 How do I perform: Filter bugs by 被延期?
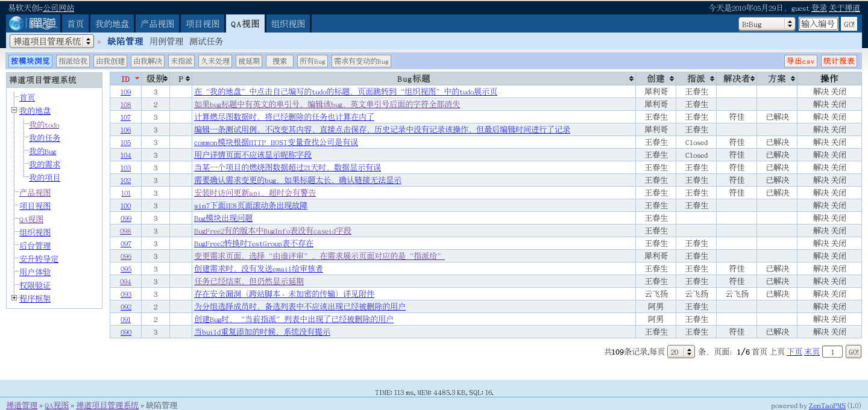coord(249,61)
